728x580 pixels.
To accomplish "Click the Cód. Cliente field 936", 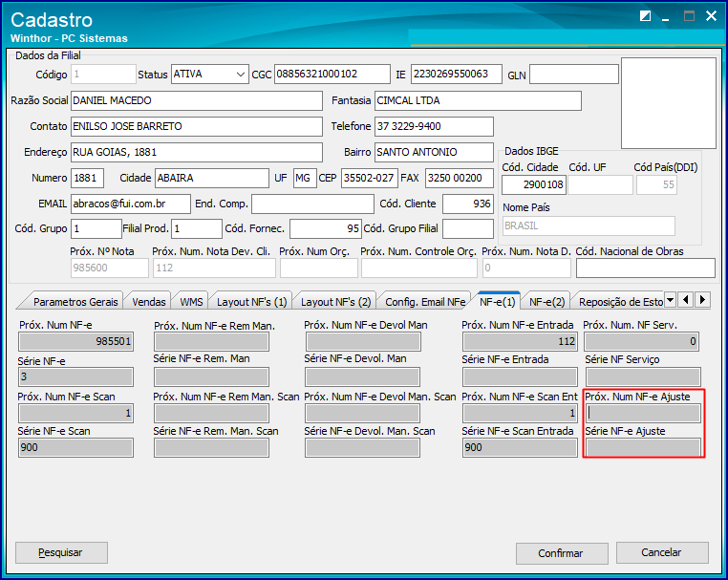I will 467,204.
